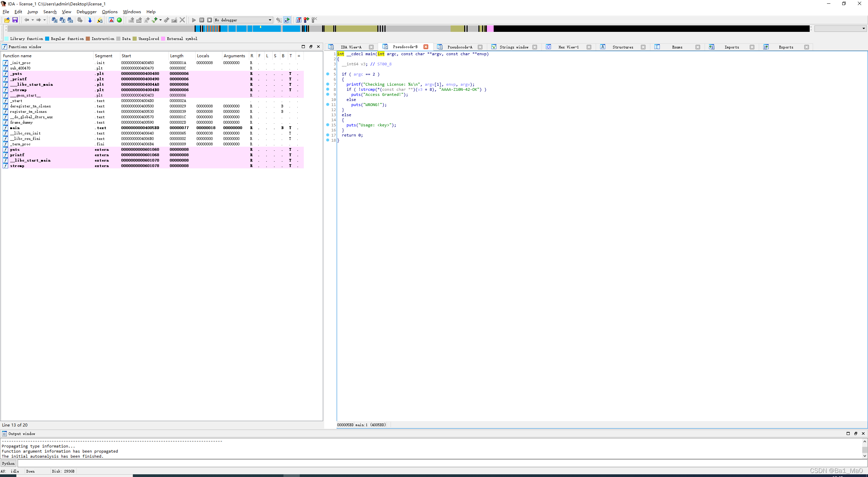Screen dimensions: 868x477
Task: Click the add breakpoint traffic light icon
Action: click(306, 20)
